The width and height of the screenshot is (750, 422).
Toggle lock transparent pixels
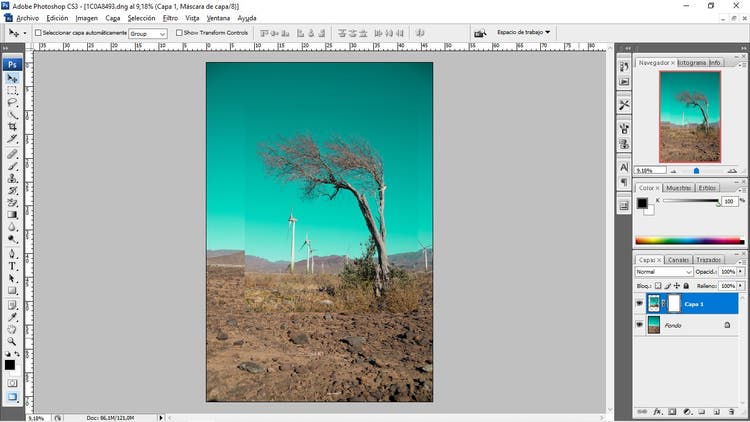coord(658,286)
